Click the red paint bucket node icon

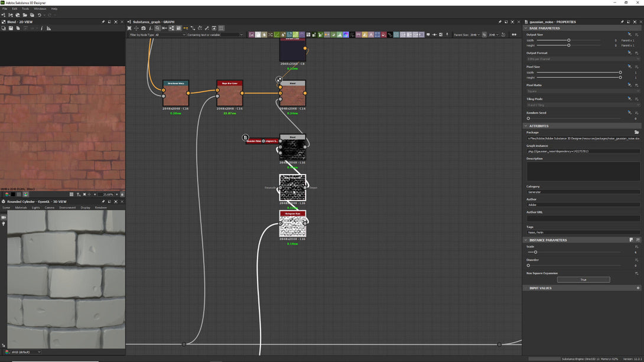[x=383, y=35]
